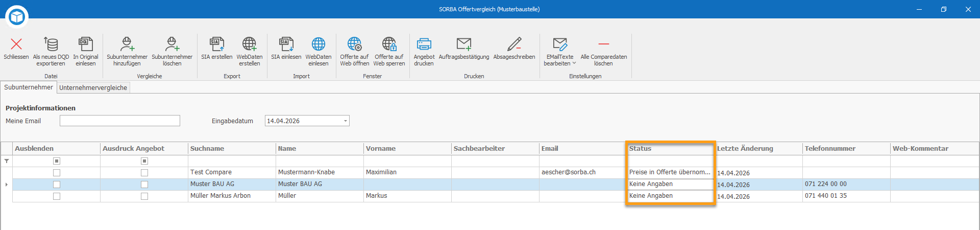Viewport: 980px width, 230px height.
Task: Click SIA erstellen in Export group
Action: click(x=216, y=49)
